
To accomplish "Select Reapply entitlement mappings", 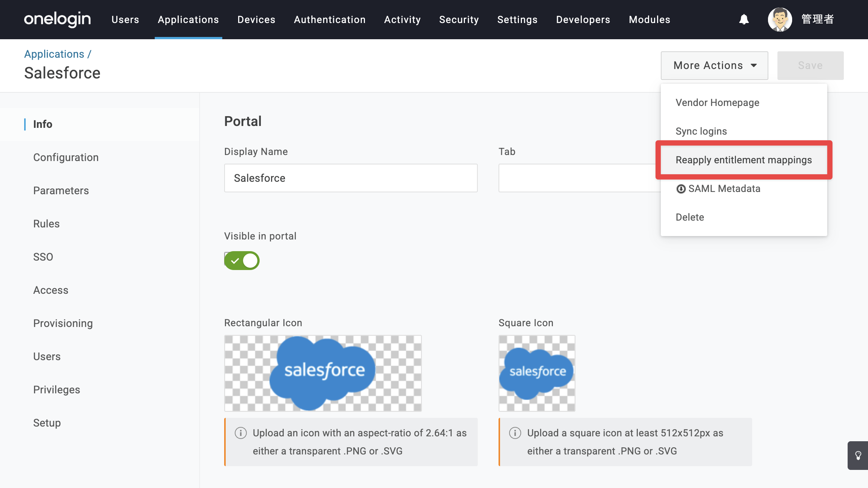I will [x=744, y=160].
